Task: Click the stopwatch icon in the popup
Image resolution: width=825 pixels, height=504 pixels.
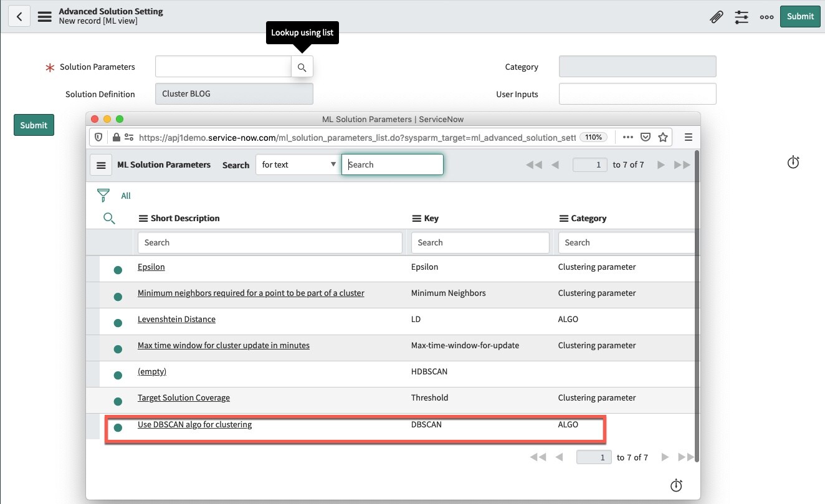Action: pos(676,485)
